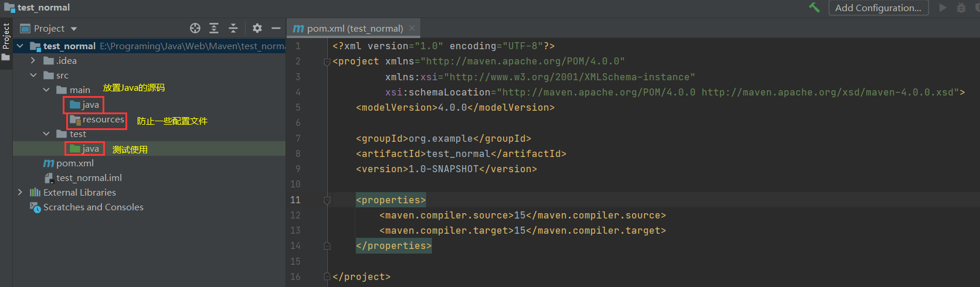Open Scratches and Consoles item

coord(93,207)
